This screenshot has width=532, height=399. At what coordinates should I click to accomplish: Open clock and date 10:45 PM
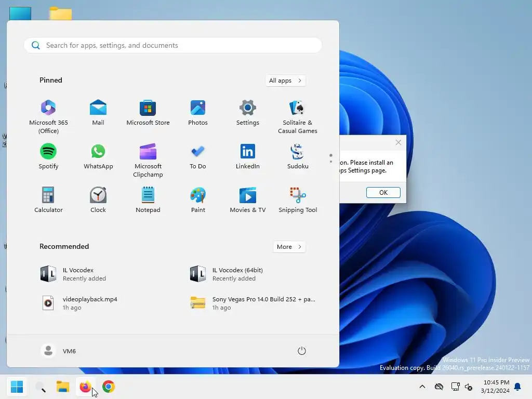(495, 387)
